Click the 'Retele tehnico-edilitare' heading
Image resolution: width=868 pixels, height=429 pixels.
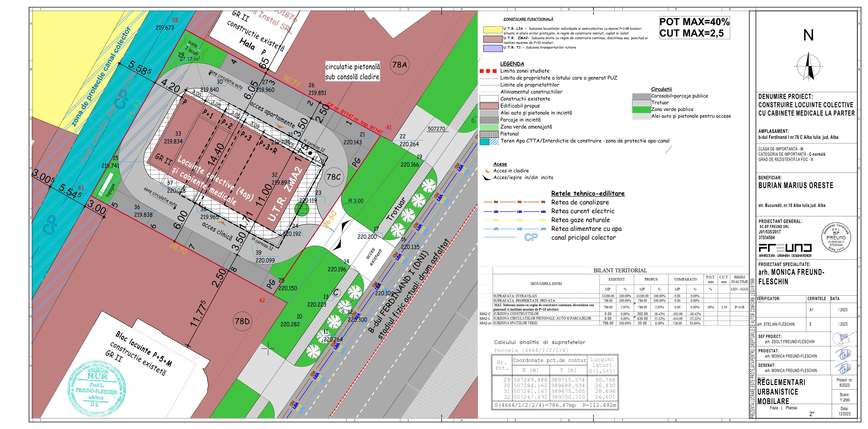tap(588, 194)
